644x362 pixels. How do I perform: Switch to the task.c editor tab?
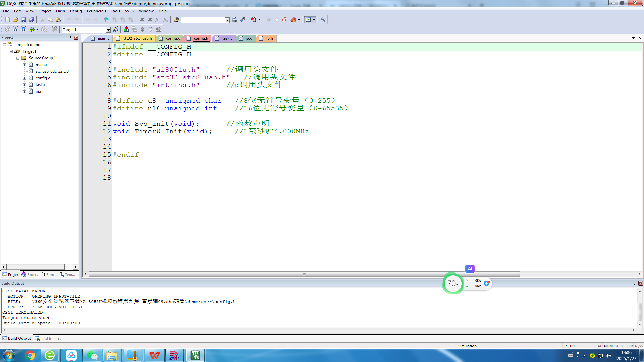[x=224, y=38]
